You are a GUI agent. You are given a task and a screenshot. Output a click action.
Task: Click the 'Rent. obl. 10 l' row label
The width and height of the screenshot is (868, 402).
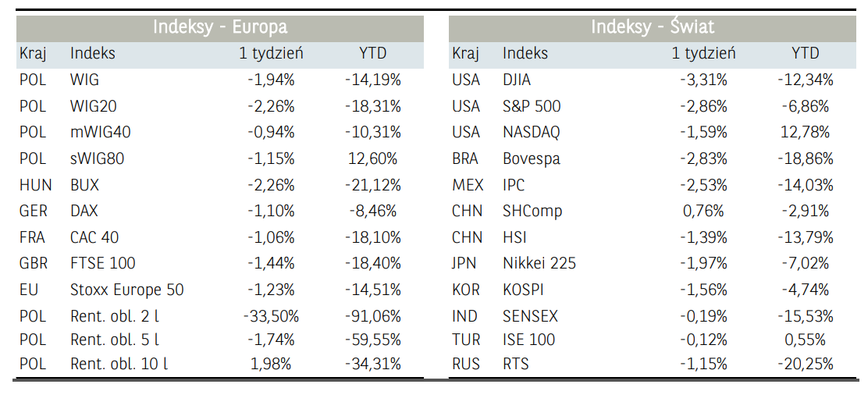(x=119, y=364)
